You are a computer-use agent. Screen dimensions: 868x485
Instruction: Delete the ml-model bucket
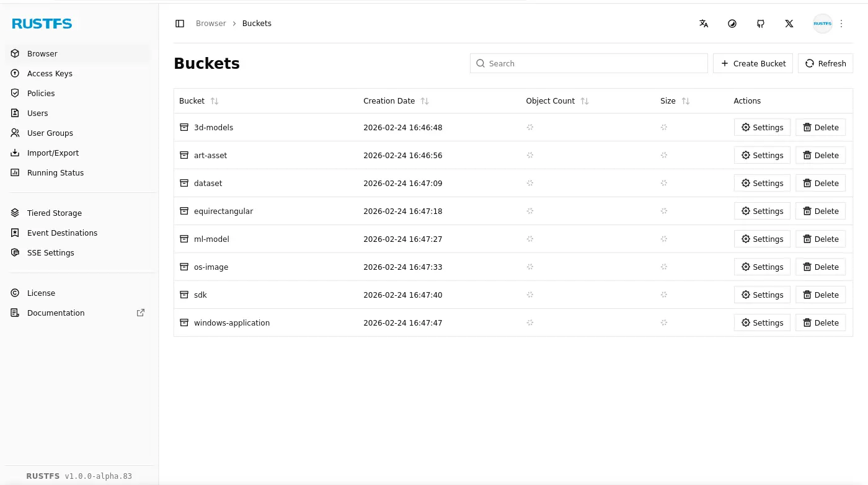click(x=820, y=239)
